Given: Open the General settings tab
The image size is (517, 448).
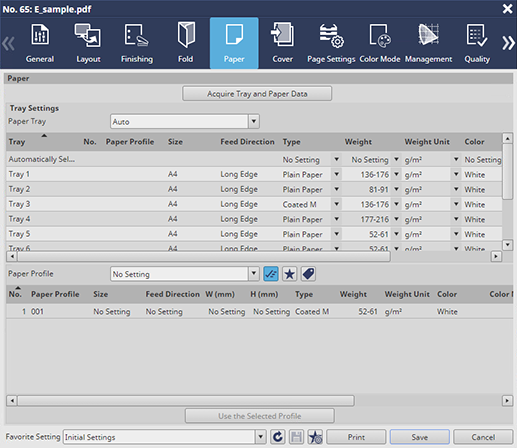Looking at the screenshot, I should [40, 43].
